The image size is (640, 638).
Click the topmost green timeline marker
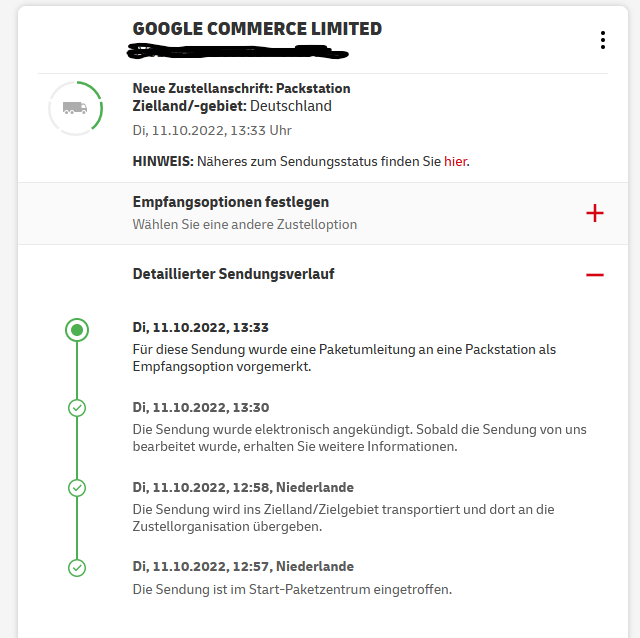click(77, 328)
